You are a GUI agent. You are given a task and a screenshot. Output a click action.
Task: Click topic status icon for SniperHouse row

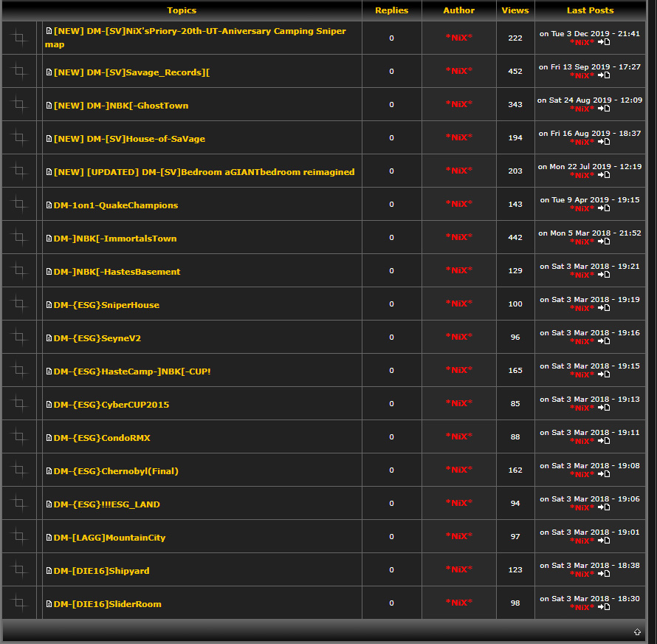pyautogui.click(x=19, y=304)
